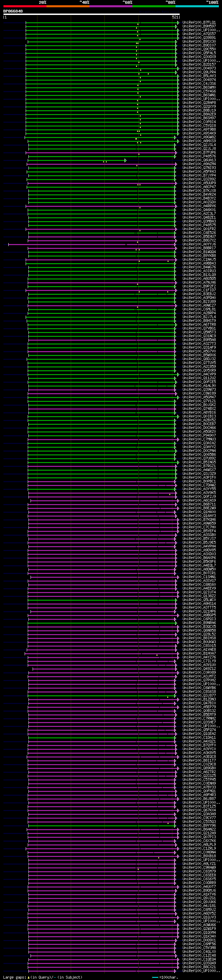Select hit label UniRef100_Q212A9

(x=199, y=833)
